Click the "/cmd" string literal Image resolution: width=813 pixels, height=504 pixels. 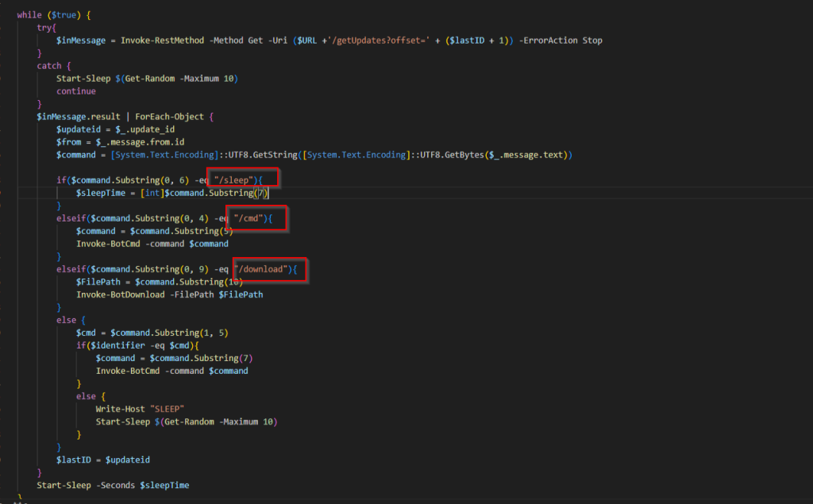click(x=249, y=218)
